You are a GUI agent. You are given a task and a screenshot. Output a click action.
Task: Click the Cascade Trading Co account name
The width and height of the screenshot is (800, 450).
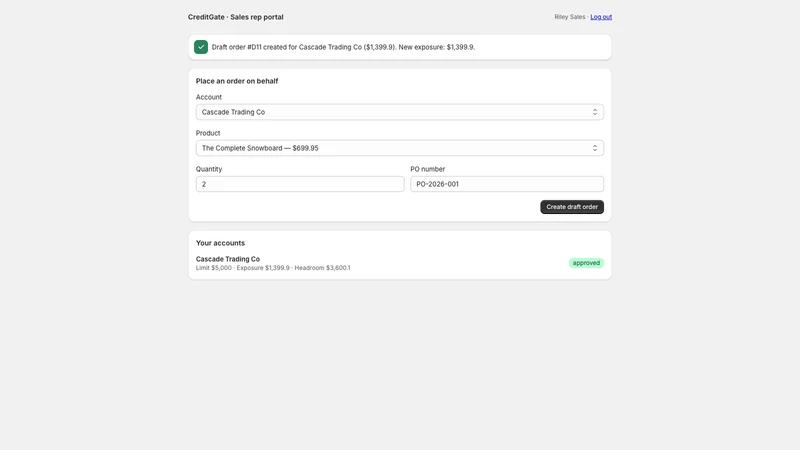[x=228, y=259]
